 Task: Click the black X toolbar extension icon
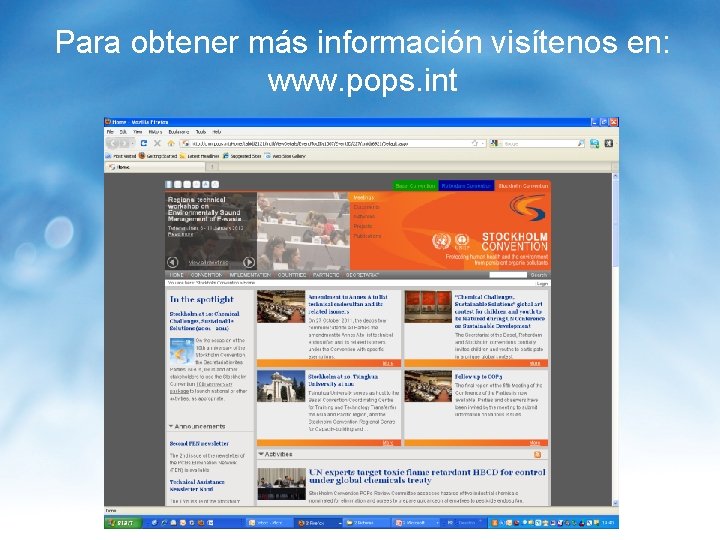[609, 143]
